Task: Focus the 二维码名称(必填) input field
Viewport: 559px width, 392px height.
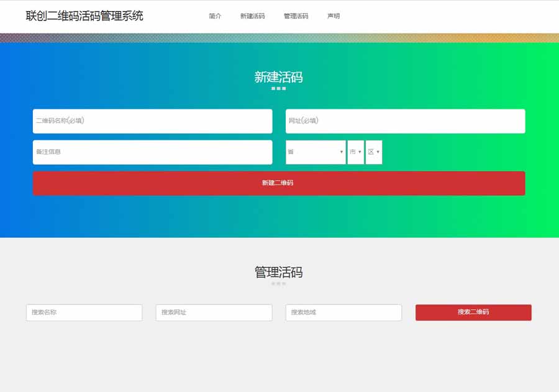Action: pyautogui.click(x=152, y=121)
